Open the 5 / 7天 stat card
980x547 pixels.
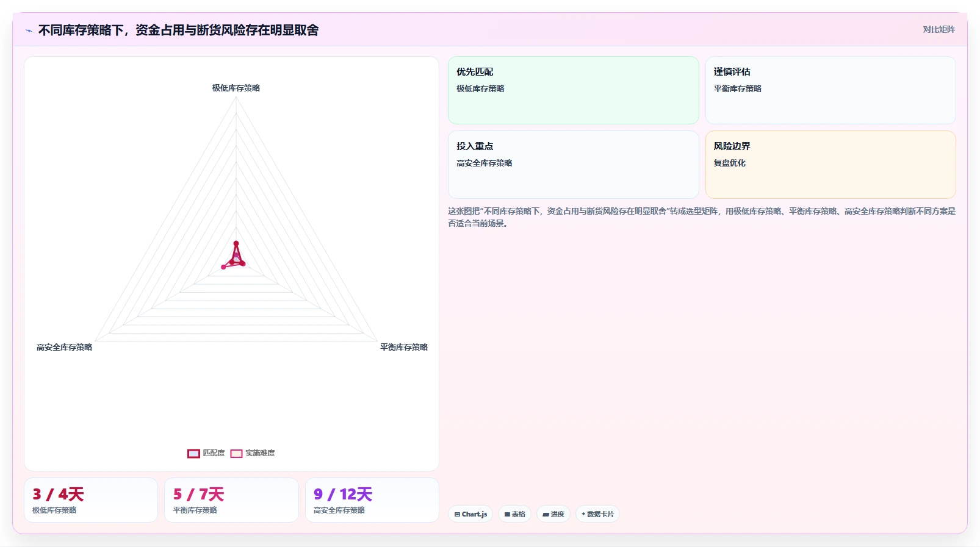[x=231, y=500]
